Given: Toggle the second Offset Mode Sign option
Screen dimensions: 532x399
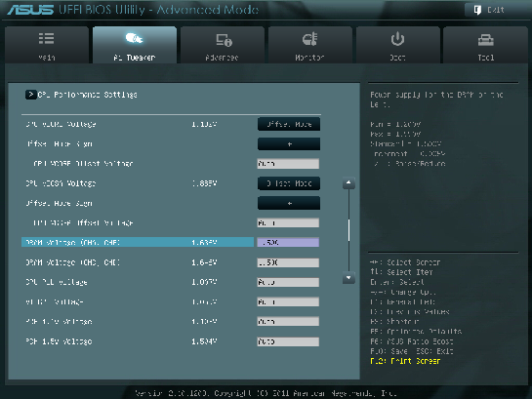Looking at the screenshot, I should [289, 203].
